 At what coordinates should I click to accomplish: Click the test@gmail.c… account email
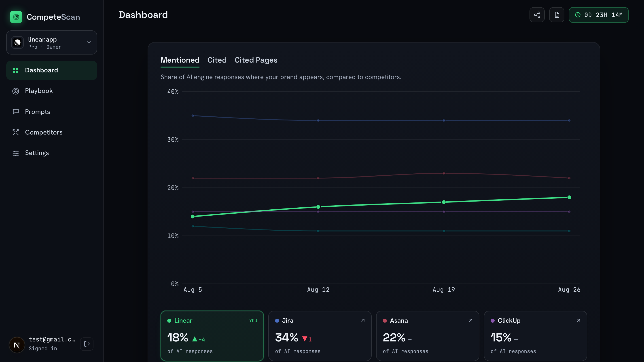(52, 339)
